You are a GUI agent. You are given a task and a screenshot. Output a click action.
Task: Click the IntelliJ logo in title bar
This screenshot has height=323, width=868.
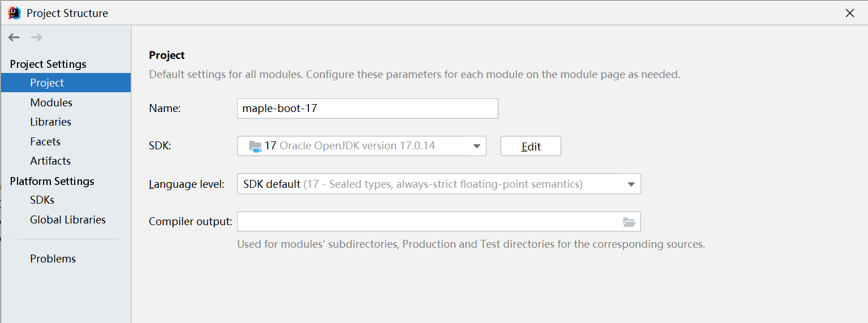pos(14,13)
